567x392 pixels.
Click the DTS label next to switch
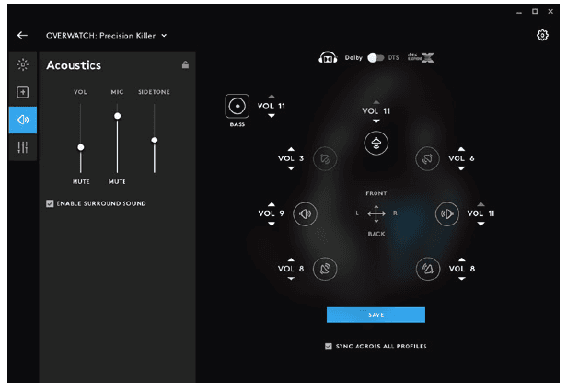[x=393, y=57]
